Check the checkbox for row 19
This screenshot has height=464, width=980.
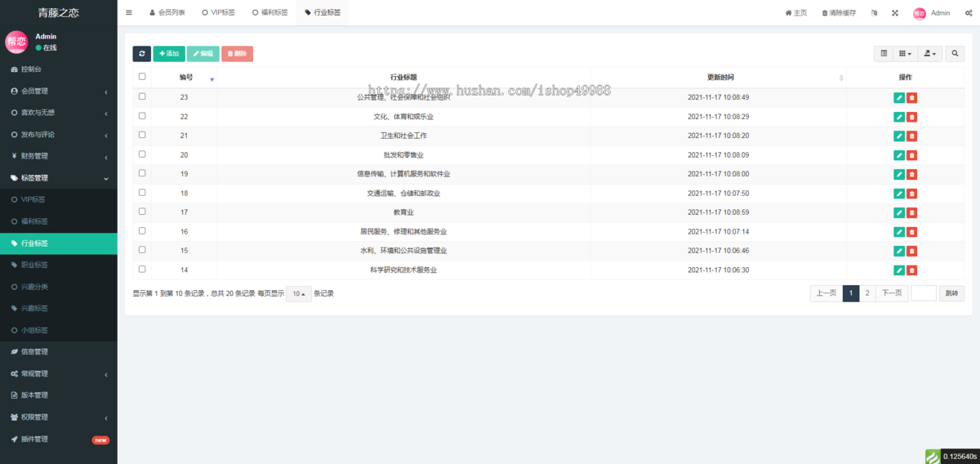coord(142,173)
